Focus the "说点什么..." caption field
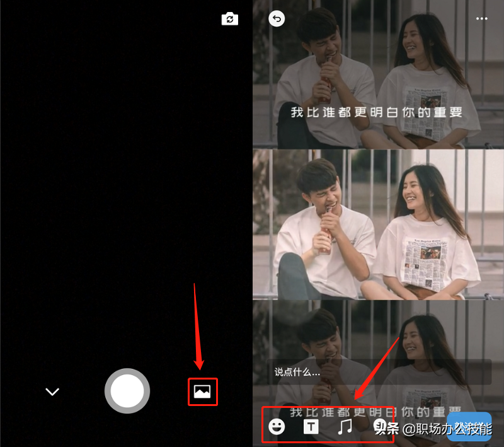Screen dimensions: 504x447 (x=377, y=372)
